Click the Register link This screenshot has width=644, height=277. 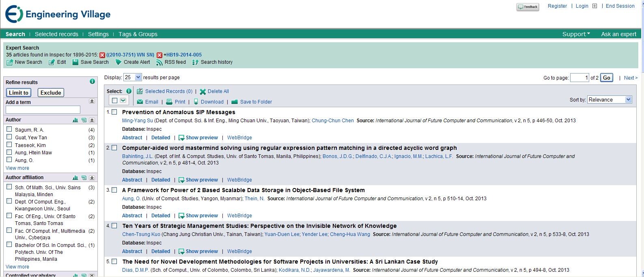tap(557, 6)
